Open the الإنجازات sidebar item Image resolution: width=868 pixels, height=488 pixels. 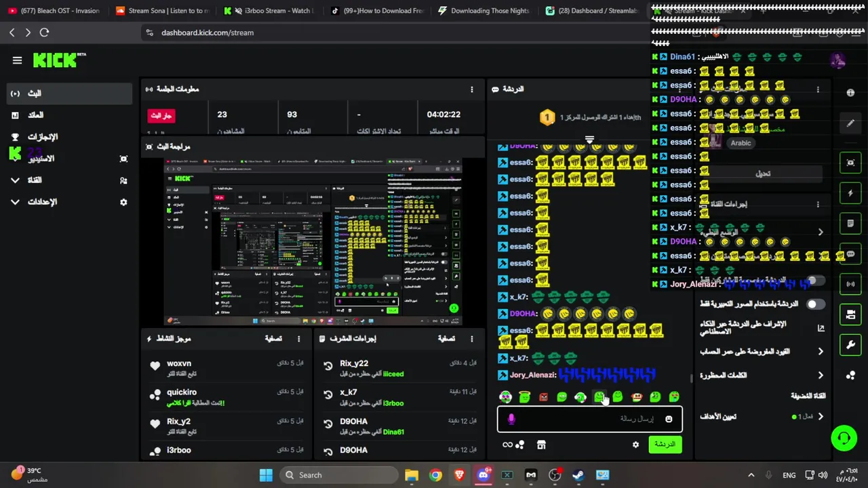coord(69,137)
